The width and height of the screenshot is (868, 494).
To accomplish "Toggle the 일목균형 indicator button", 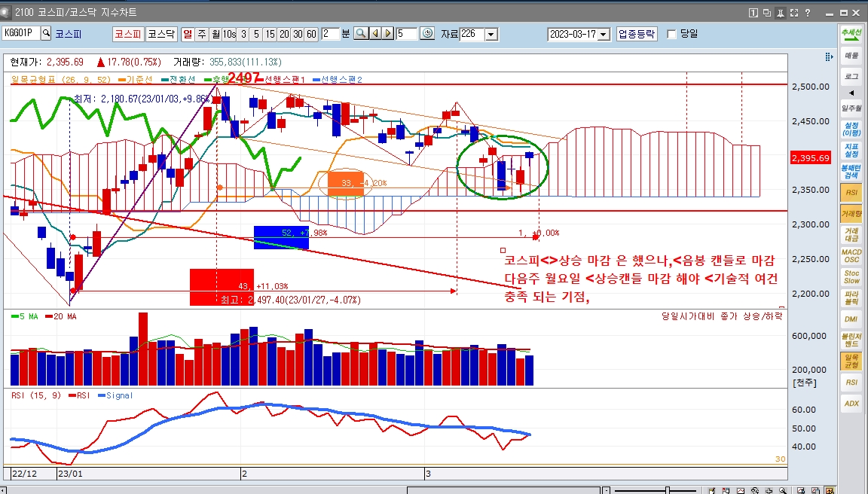I will coord(851,361).
